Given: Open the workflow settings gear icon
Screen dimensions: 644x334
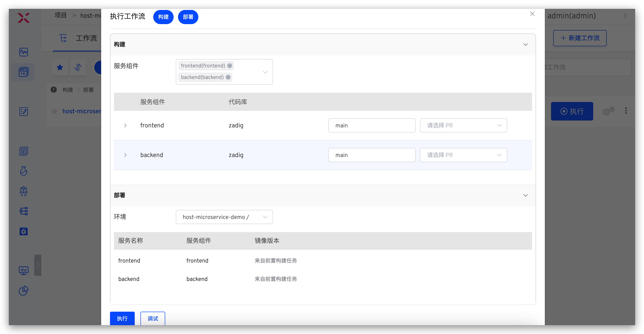Looking at the screenshot, I should click(608, 111).
